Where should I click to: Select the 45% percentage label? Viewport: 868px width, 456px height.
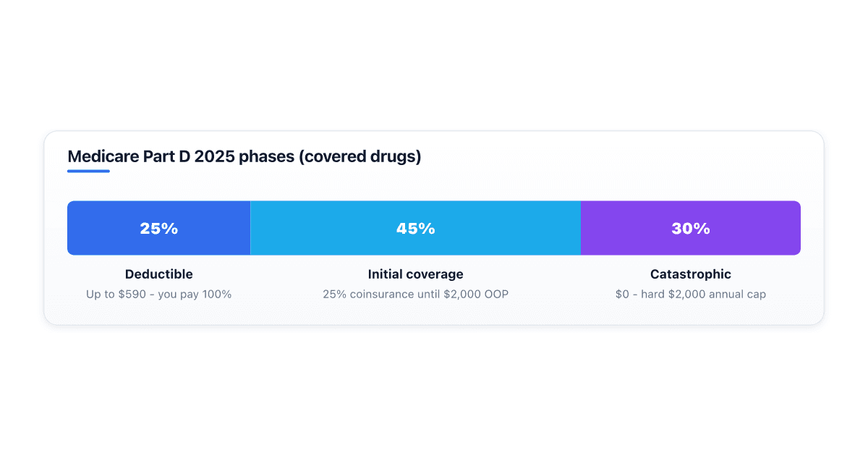tap(416, 229)
